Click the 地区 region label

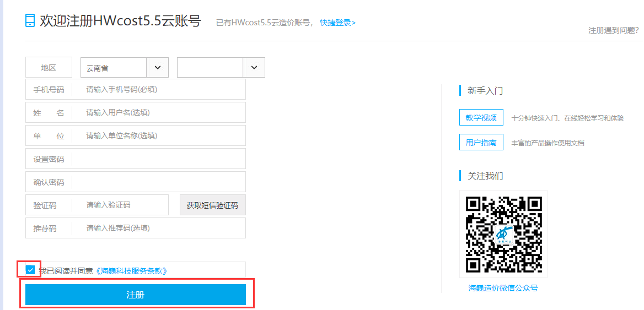click(49, 68)
